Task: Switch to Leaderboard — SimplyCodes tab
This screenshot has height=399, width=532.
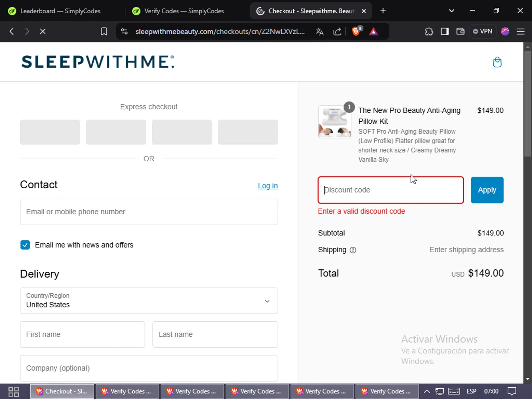Action: point(60,11)
